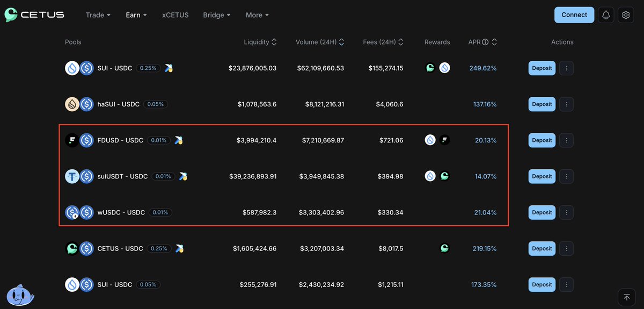Open the blue whale mascot chat icon
644x309 pixels.
tap(20, 294)
